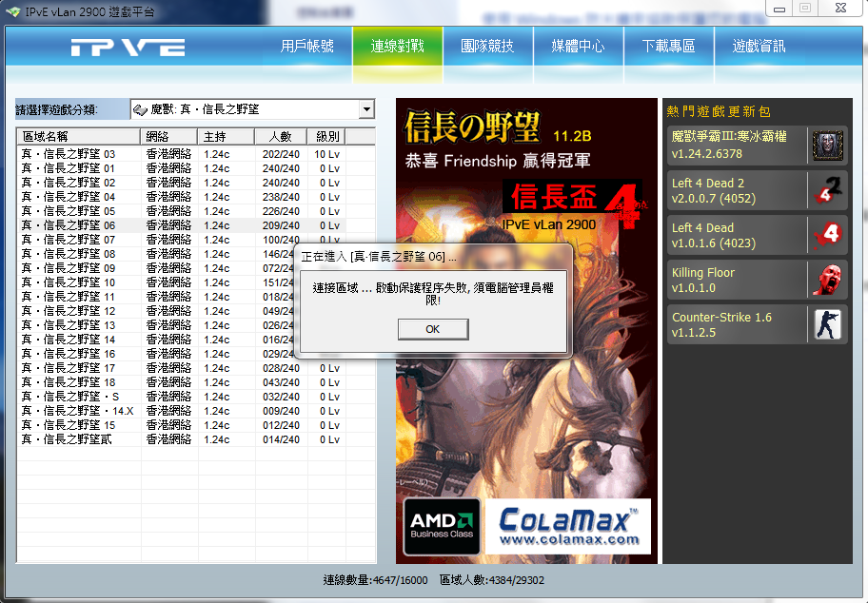Viewport: 868px width, 603px height.
Task: Open Left 4 Dead 2 v2.0.0.7 update
Action: click(x=757, y=190)
